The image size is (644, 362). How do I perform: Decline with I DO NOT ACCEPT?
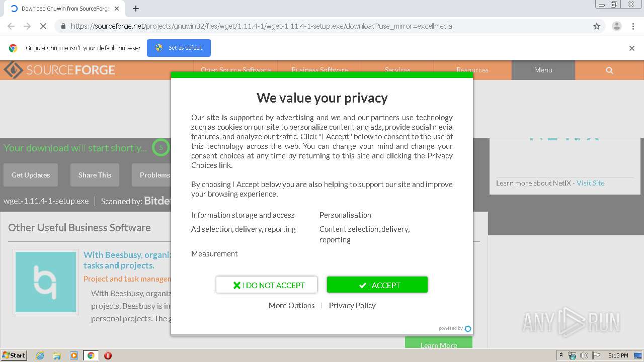(267, 285)
